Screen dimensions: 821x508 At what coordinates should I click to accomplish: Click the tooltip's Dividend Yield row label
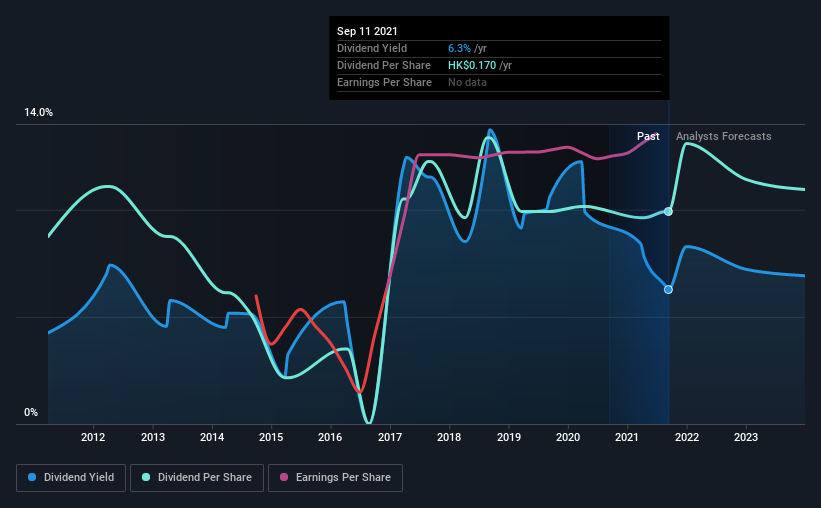pos(372,49)
